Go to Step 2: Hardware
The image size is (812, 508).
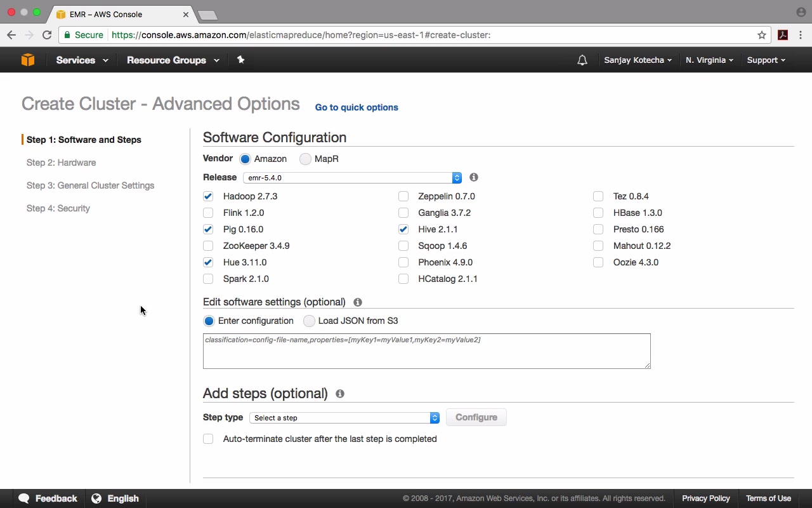click(62, 163)
